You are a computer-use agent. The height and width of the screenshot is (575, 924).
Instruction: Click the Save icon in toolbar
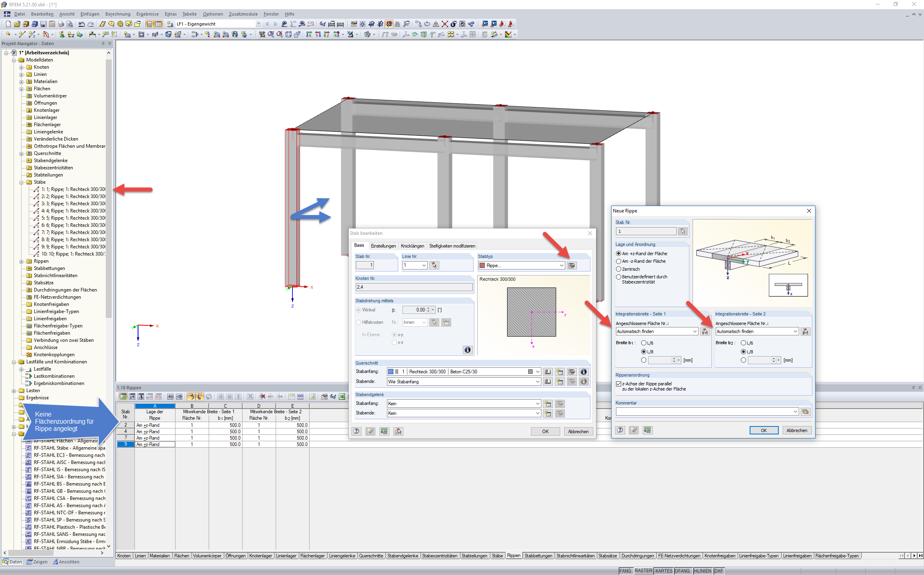[43, 24]
